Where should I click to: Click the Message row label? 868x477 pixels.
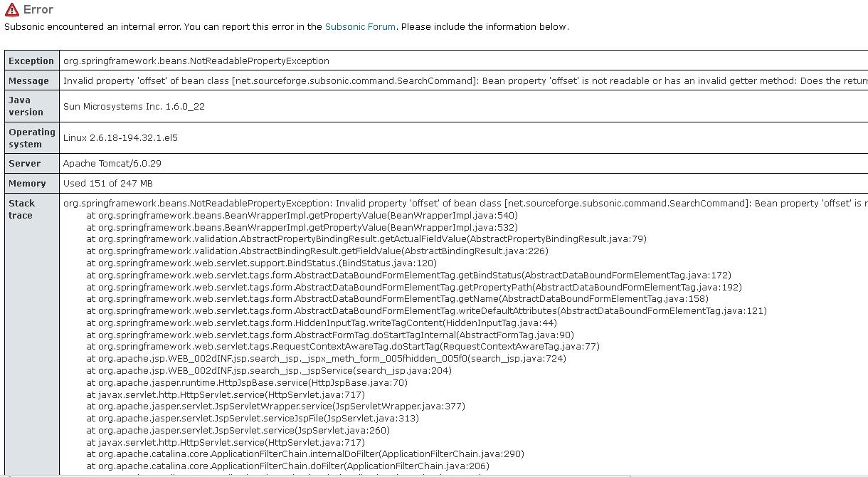click(x=28, y=81)
